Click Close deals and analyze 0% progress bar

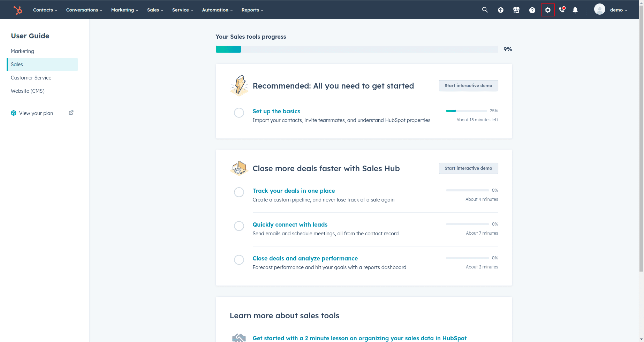[x=467, y=258]
